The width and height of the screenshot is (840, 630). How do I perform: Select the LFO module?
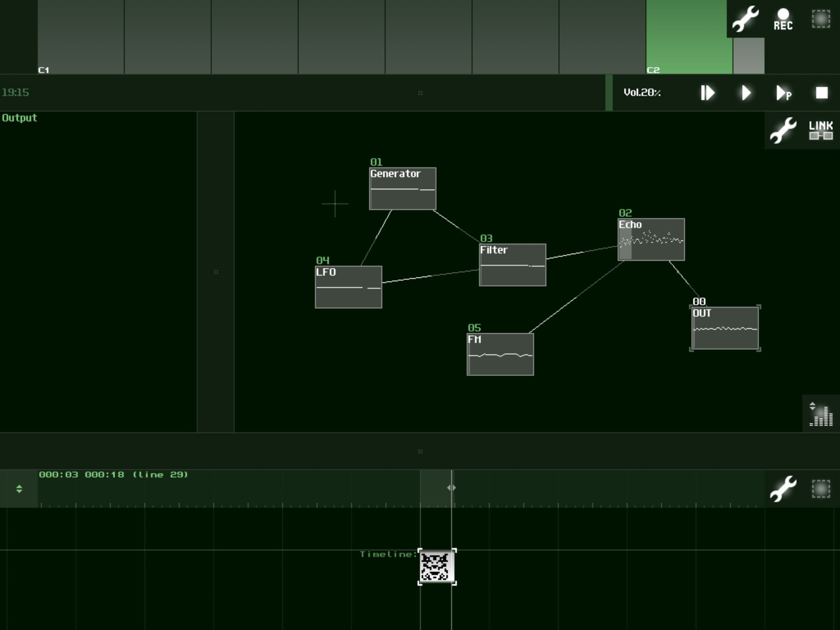(348, 287)
